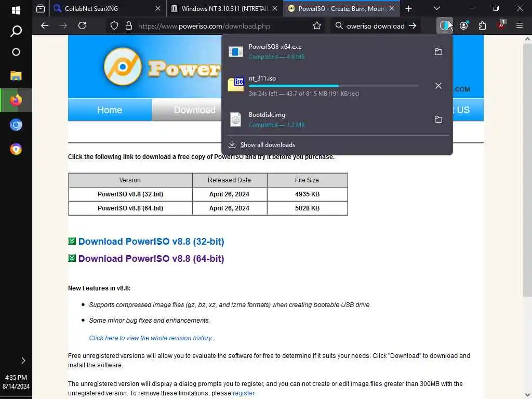This screenshot has width=532, height=399.
Task: Follow the register link
Action: coord(244,393)
